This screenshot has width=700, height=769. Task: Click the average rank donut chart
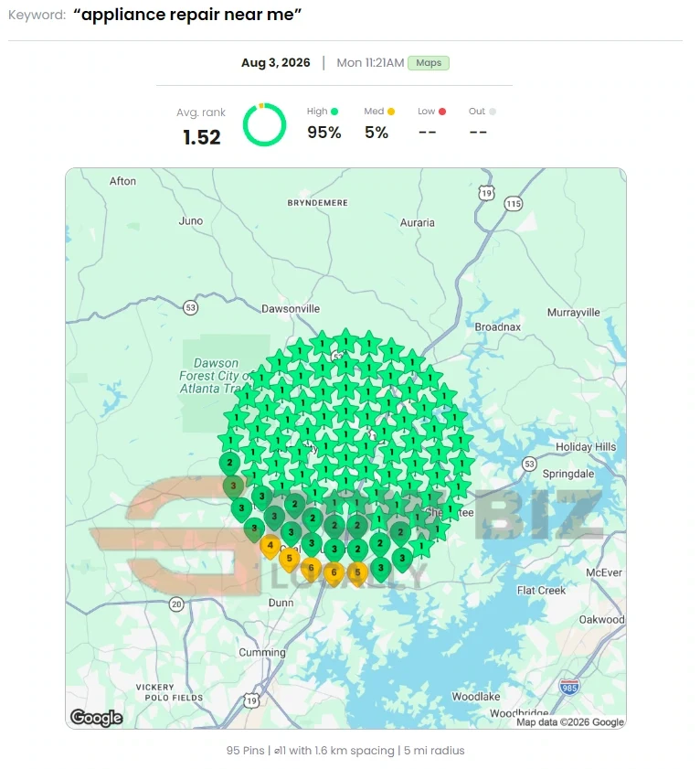264,124
